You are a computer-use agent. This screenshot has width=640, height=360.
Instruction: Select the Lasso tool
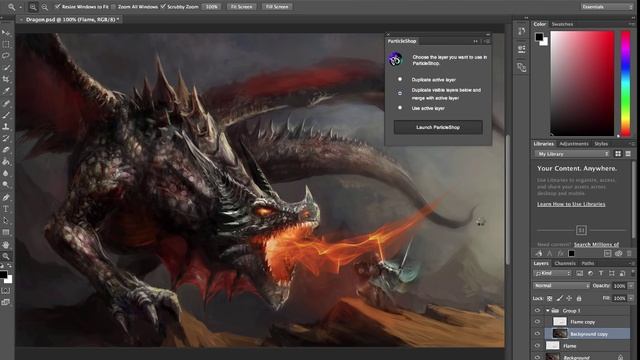(6, 56)
